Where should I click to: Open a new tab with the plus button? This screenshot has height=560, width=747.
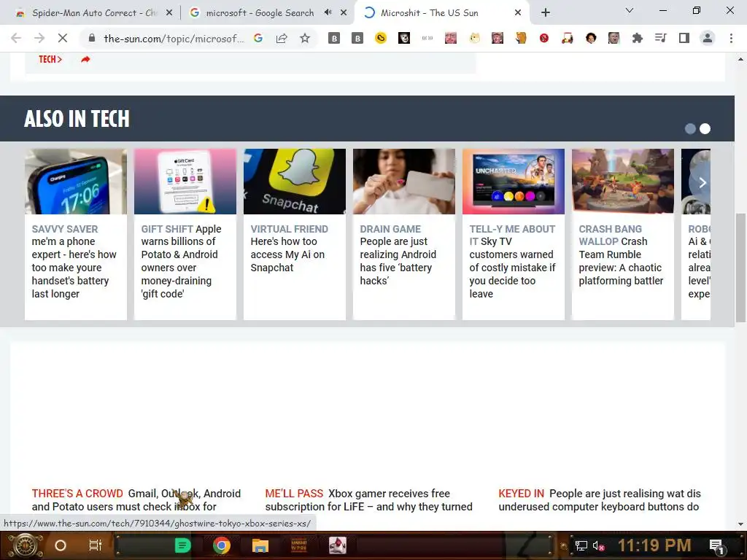tap(546, 13)
